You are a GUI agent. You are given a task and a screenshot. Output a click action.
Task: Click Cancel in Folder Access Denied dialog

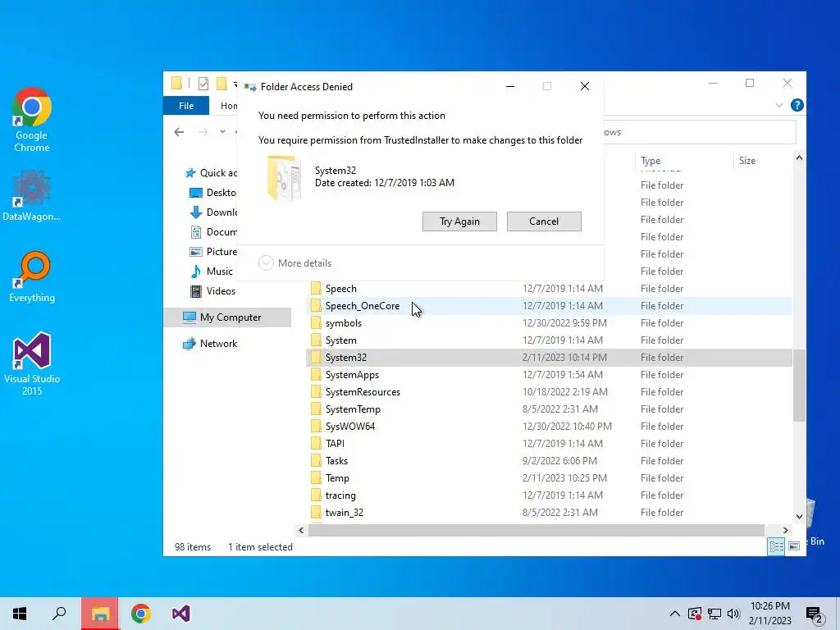click(x=544, y=221)
